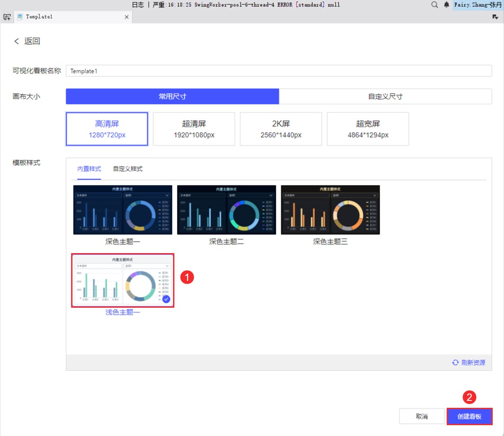The height and width of the screenshot is (436, 504).
Task: Switch to the Template1 document tab
Action: [73, 17]
